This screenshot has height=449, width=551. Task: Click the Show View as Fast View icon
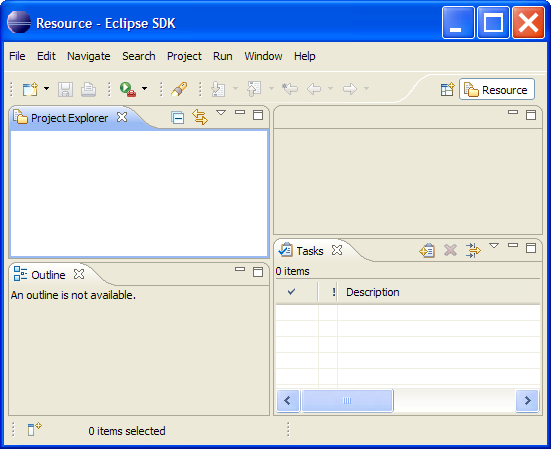34,429
